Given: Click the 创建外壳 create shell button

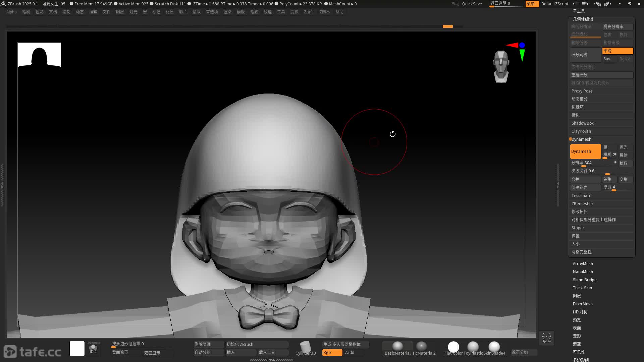Looking at the screenshot, I should (x=585, y=188).
